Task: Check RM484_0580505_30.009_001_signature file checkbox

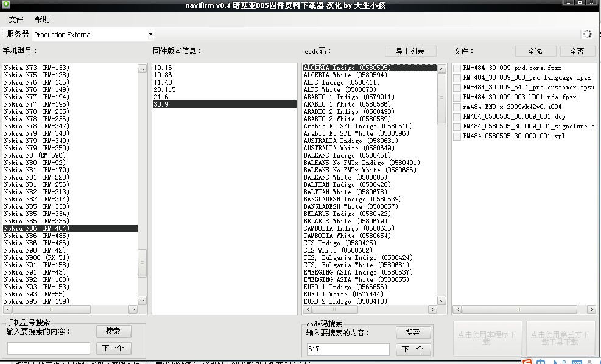Action: (x=457, y=127)
